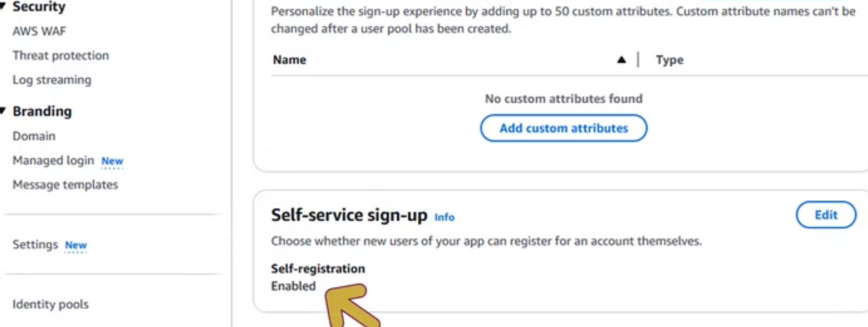Navigate to Identity pools
Image resolution: width=868 pixels, height=327 pixels.
tap(50, 304)
